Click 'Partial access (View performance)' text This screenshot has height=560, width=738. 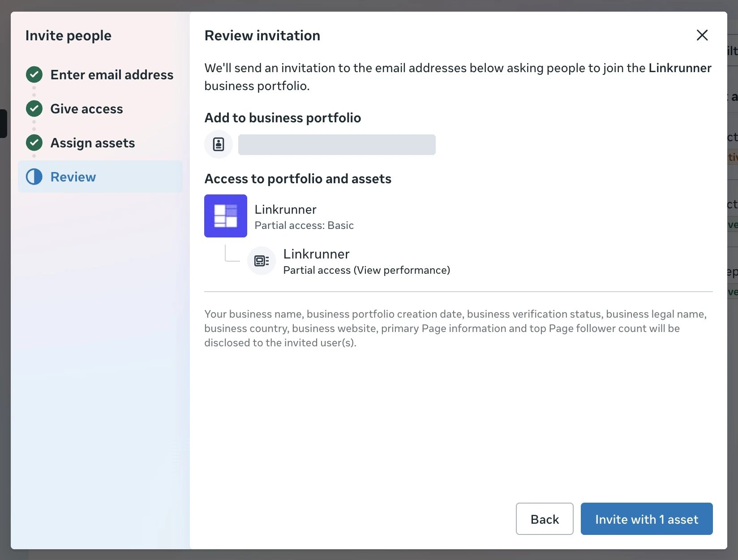(x=367, y=270)
